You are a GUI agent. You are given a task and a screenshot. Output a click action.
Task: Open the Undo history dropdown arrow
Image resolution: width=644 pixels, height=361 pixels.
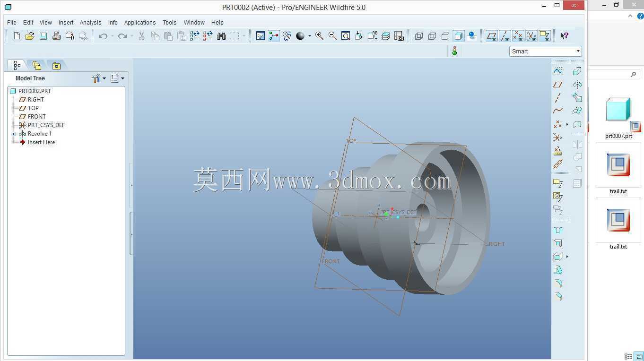[x=112, y=36]
